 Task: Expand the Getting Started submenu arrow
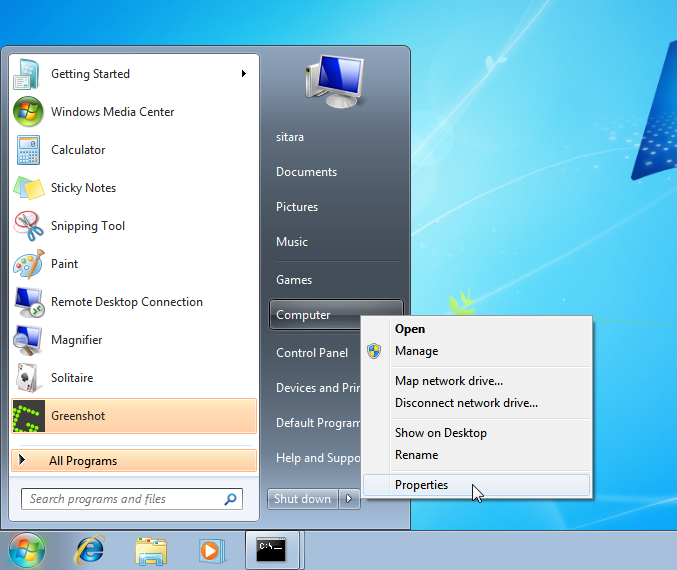(x=243, y=74)
